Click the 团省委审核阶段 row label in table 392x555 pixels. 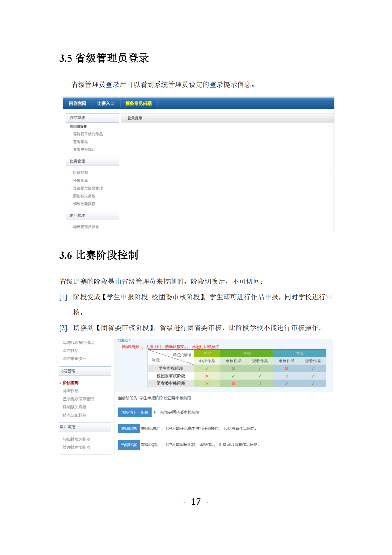pyautogui.click(x=171, y=384)
